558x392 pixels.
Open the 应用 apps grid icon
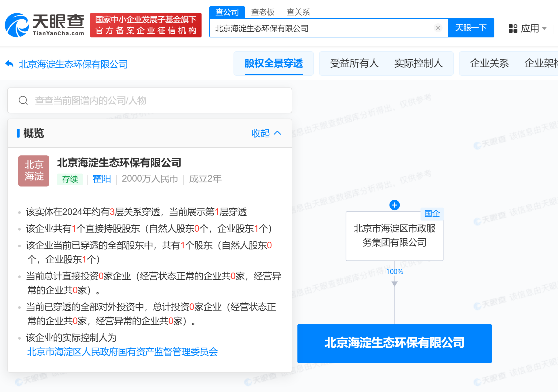coord(513,28)
